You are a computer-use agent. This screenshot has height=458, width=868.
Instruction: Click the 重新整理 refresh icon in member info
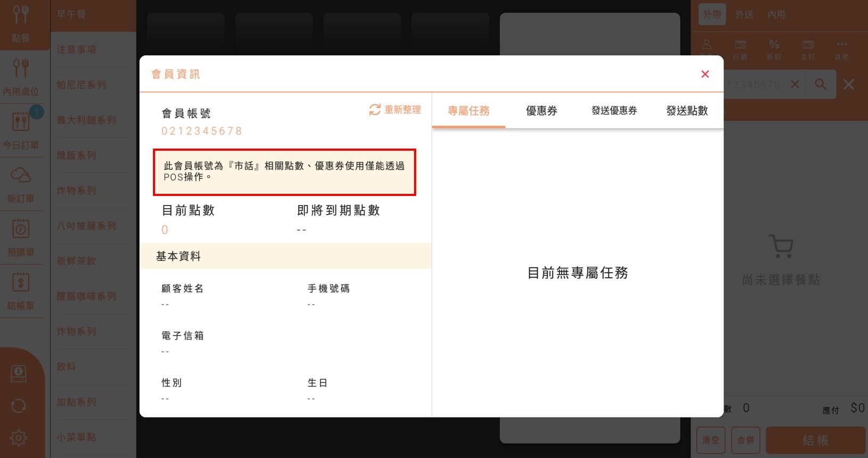[x=375, y=110]
